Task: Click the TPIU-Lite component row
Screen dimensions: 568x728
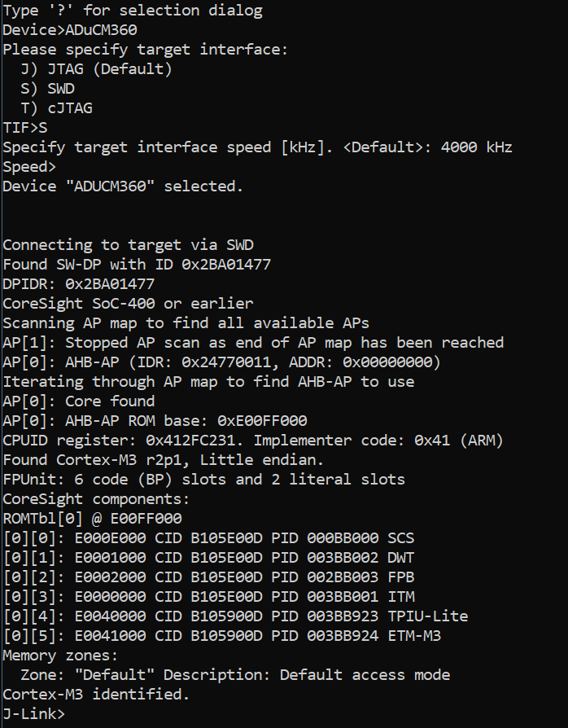Action: (235, 616)
